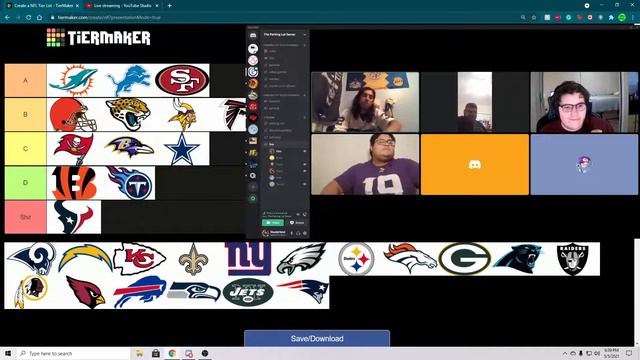Select the Baltimore Ravens logo
Image resolution: width=640 pixels, height=360 pixels.
pos(128,149)
